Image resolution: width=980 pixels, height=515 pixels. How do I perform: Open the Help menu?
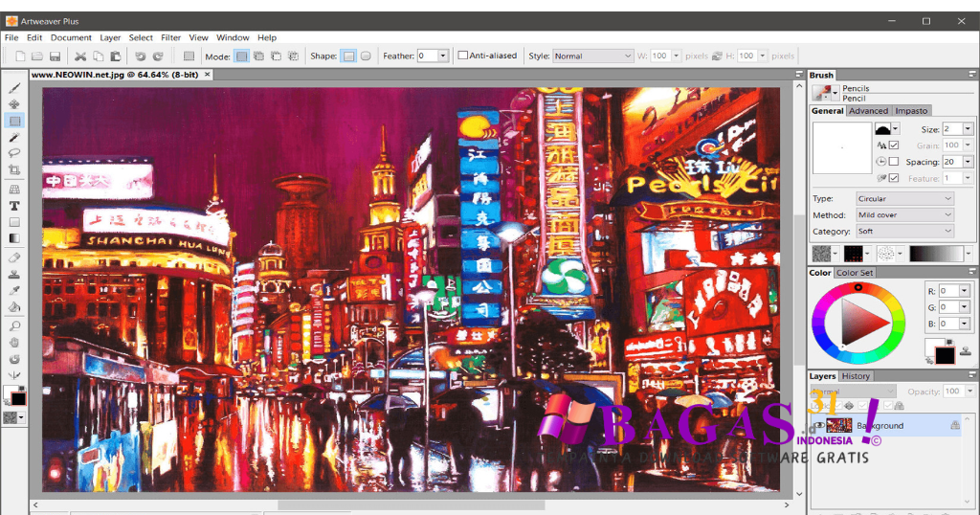(267, 37)
